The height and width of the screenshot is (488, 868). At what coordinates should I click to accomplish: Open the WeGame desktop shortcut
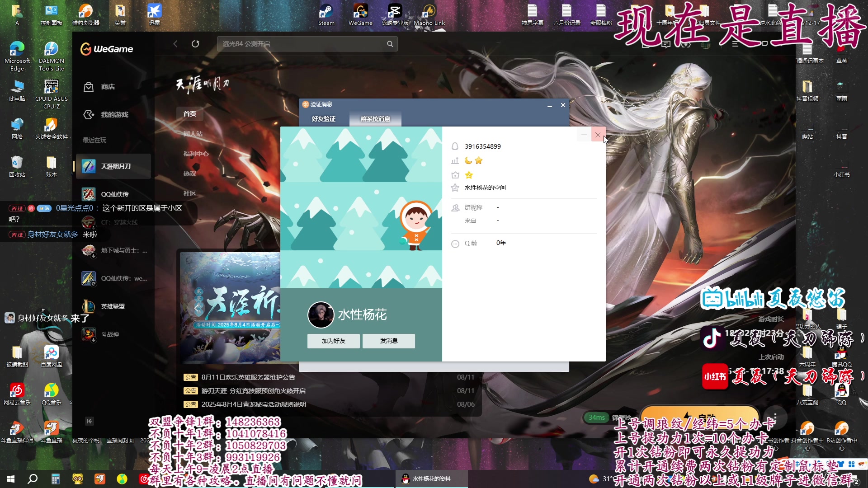[360, 14]
